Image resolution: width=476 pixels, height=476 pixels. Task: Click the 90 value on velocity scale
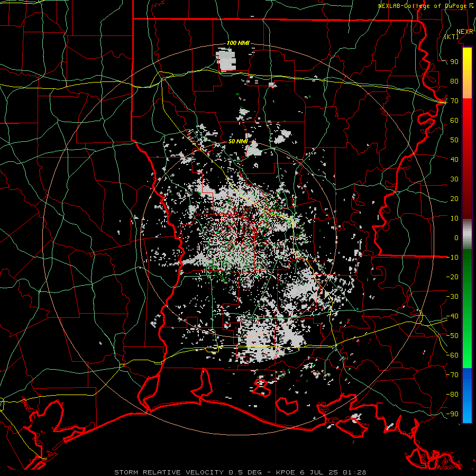click(454, 62)
